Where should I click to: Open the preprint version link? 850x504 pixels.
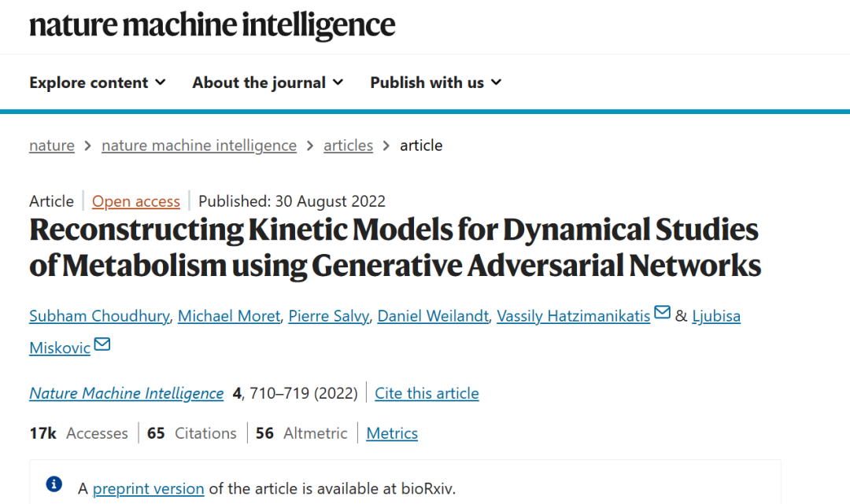tap(149, 488)
